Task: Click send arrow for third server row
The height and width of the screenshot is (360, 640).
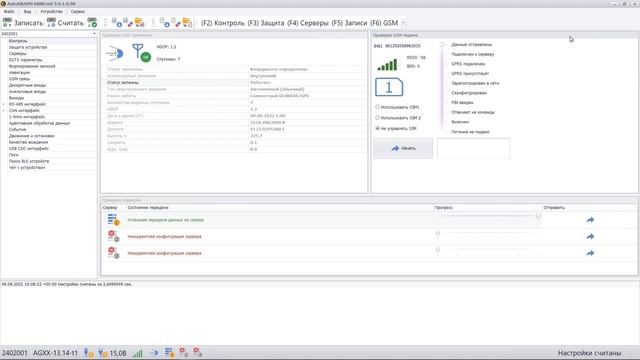Action: click(x=590, y=253)
